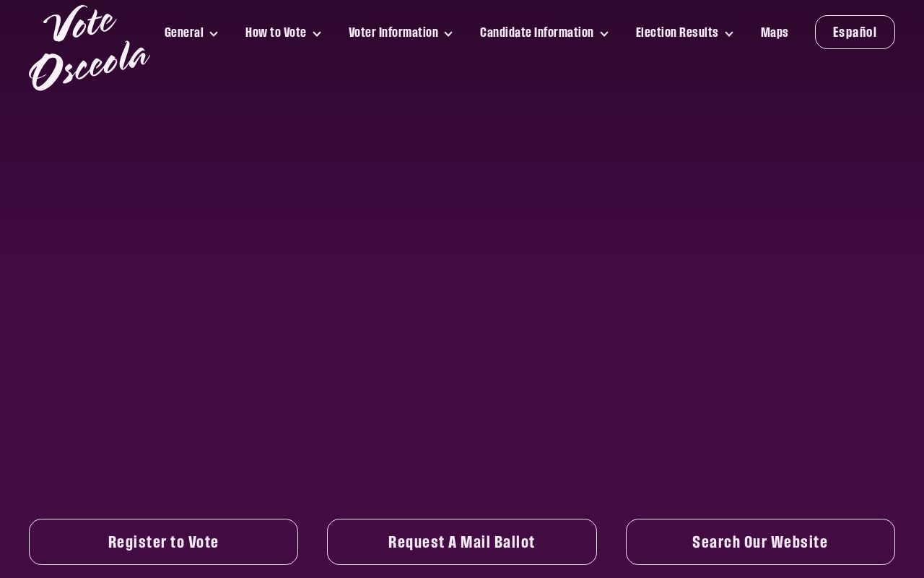Expand the Voter Information chevron
Screen dimensions: 924x578
click(448, 34)
